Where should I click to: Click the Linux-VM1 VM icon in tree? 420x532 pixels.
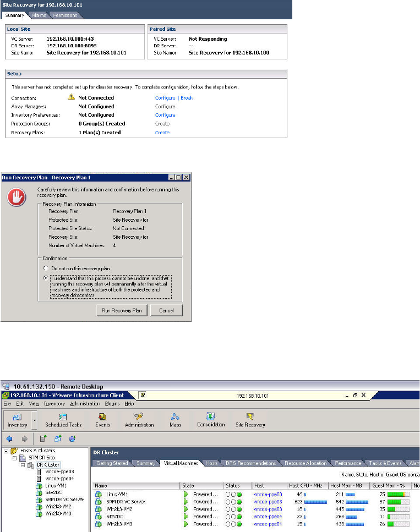click(39, 486)
